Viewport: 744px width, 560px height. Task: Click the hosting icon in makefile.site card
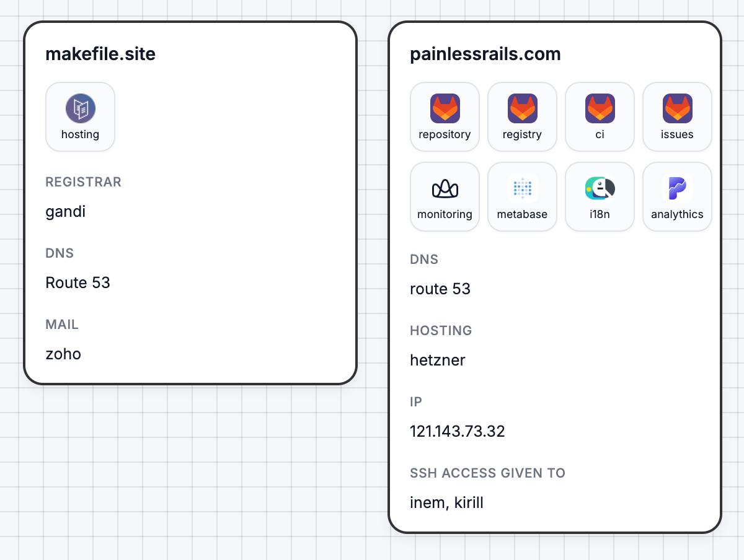click(80, 116)
